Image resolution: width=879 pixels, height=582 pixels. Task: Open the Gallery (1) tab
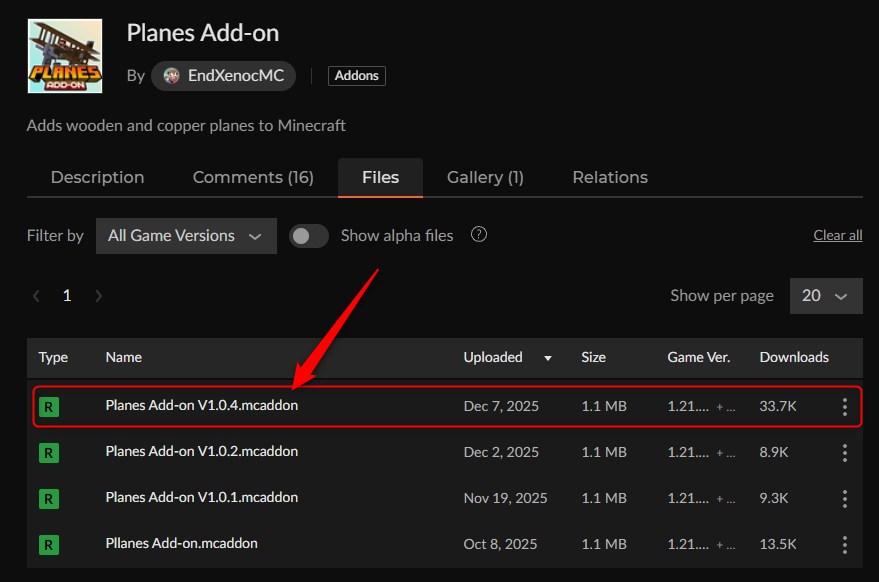tap(485, 177)
